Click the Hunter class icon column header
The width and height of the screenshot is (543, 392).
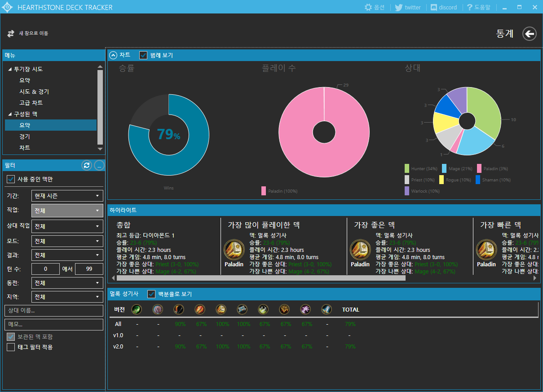tap(179, 309)
